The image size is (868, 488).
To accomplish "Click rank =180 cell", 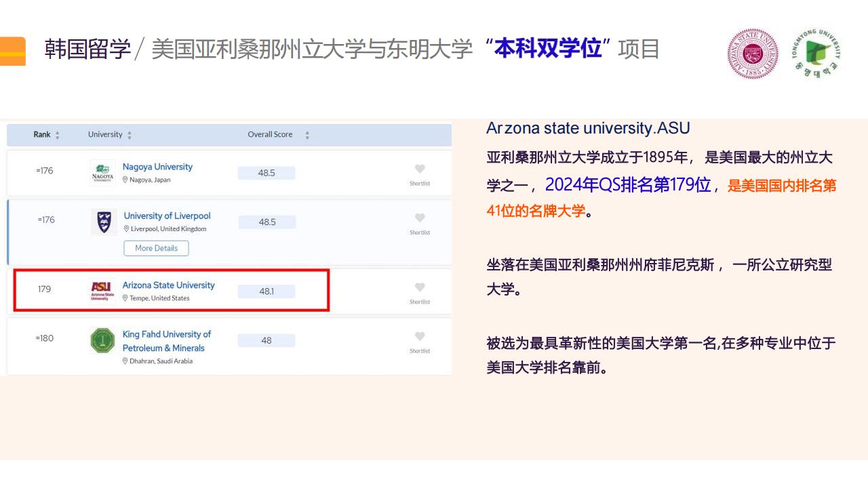I will [x=44, y=338].
